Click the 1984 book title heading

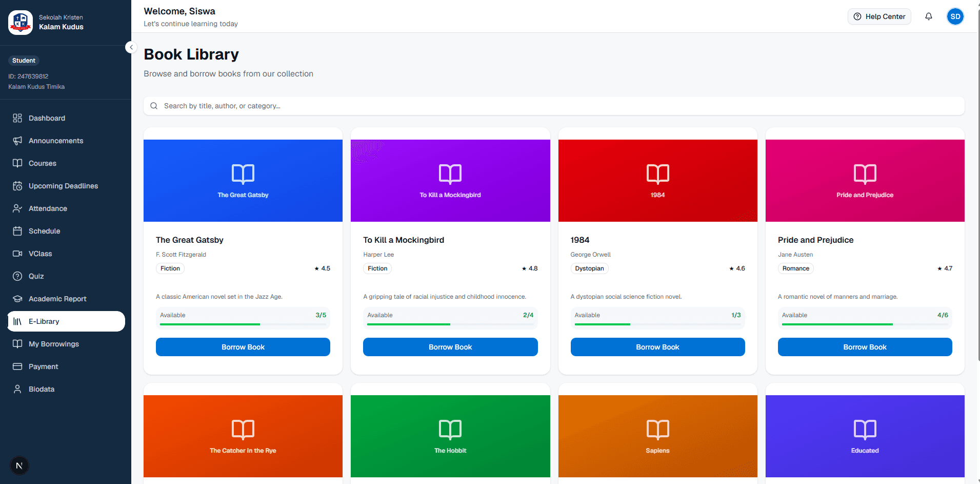(580, 240)
